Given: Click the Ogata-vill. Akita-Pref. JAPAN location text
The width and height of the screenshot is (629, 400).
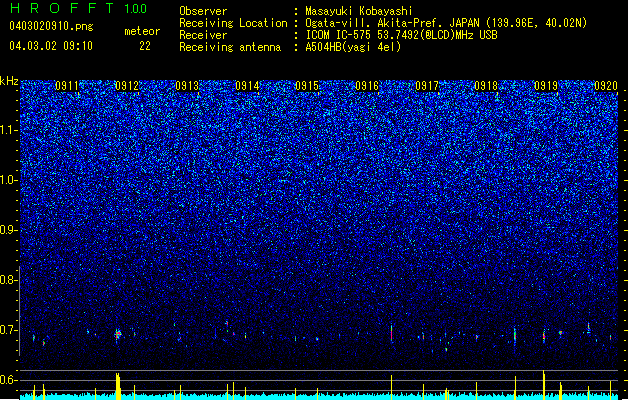Looking at the screenshot, I should click(x=446, y=23).
